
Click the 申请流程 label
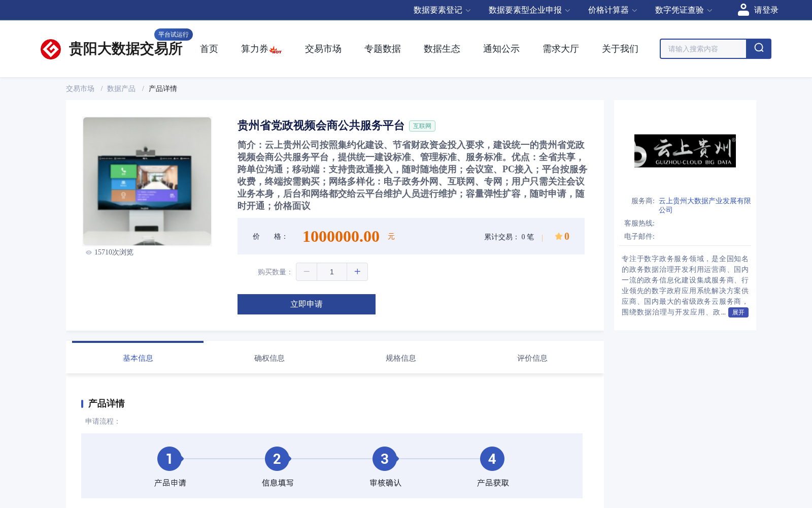pos(103,421)
